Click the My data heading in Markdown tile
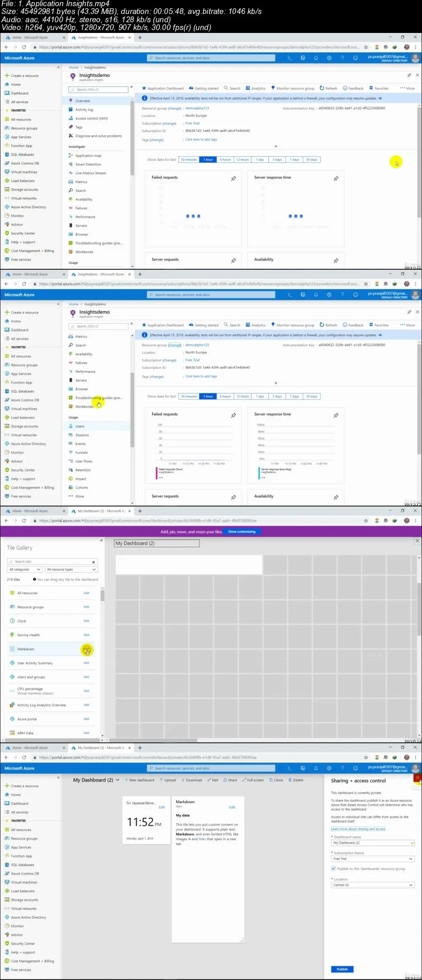 click(x=183, y=815)
